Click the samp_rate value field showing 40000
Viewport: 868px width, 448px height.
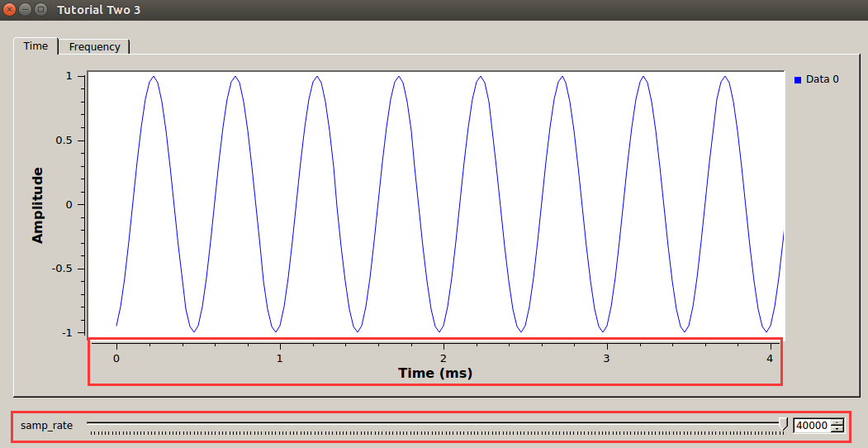tap(812, 426)
